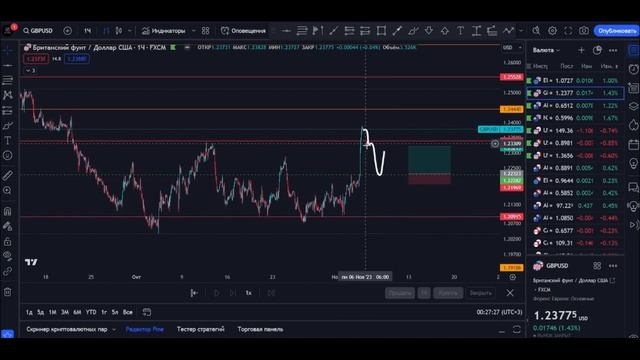Image resolution: width=640 pixels, height=360 pixels.
Task: Open the USD currency dropdown on price scale
Action: coord(512,48)
